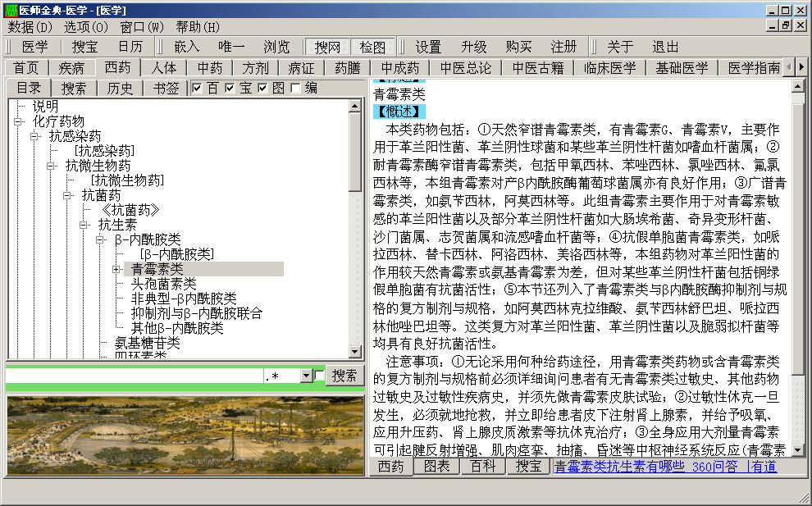Select the 图表 tab below the article
This screenshot has height=506, width=812.
pos(436,467)
